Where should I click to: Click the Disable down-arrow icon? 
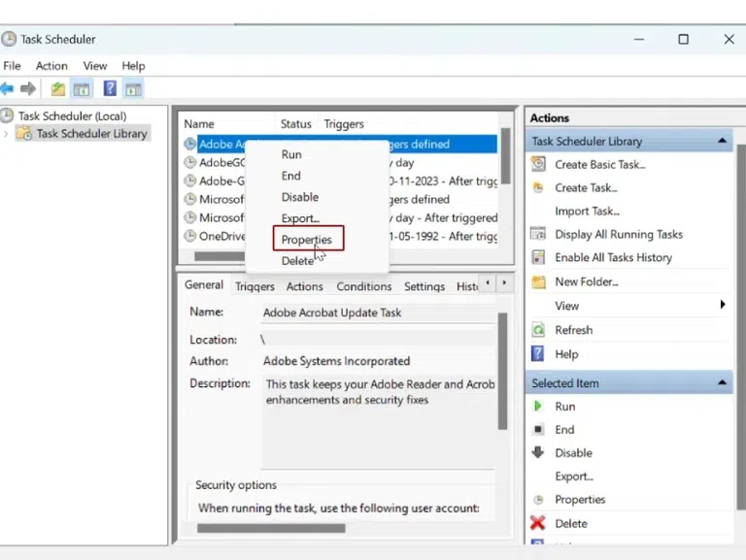coord(538,452)
